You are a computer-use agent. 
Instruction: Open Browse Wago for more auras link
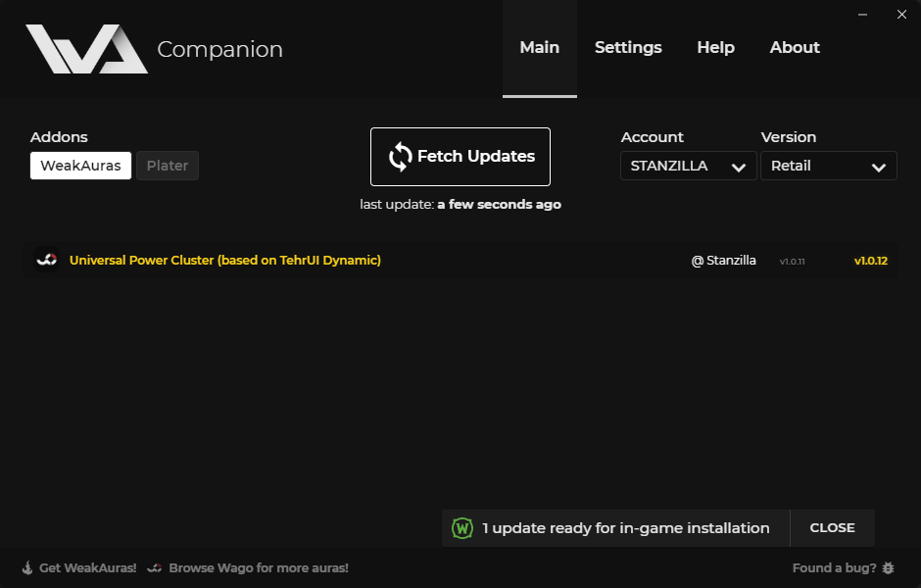click(259, 568)
